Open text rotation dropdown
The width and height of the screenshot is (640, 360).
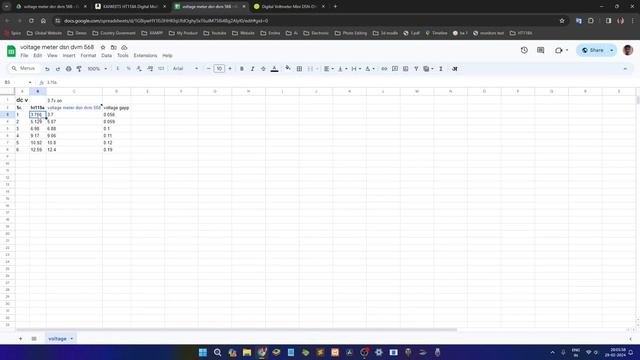tap(370, 69)
